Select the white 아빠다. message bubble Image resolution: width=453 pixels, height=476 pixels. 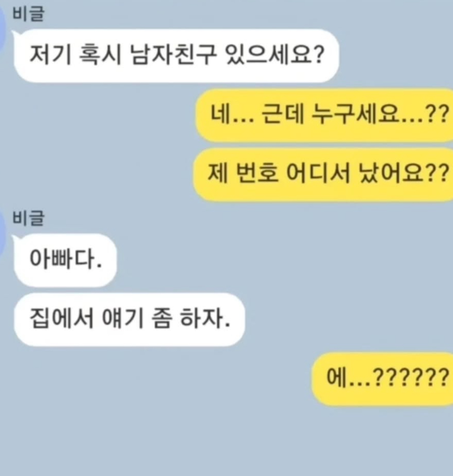pos(65,260)
